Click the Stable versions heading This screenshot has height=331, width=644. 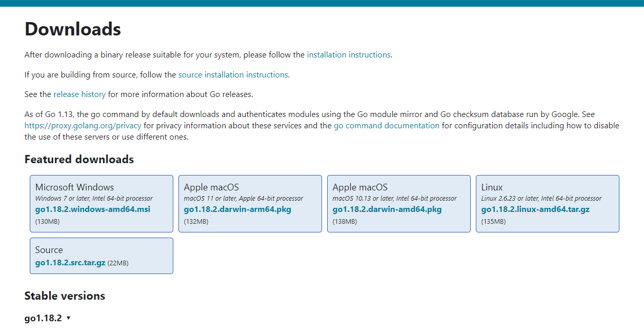coord(65,296)
